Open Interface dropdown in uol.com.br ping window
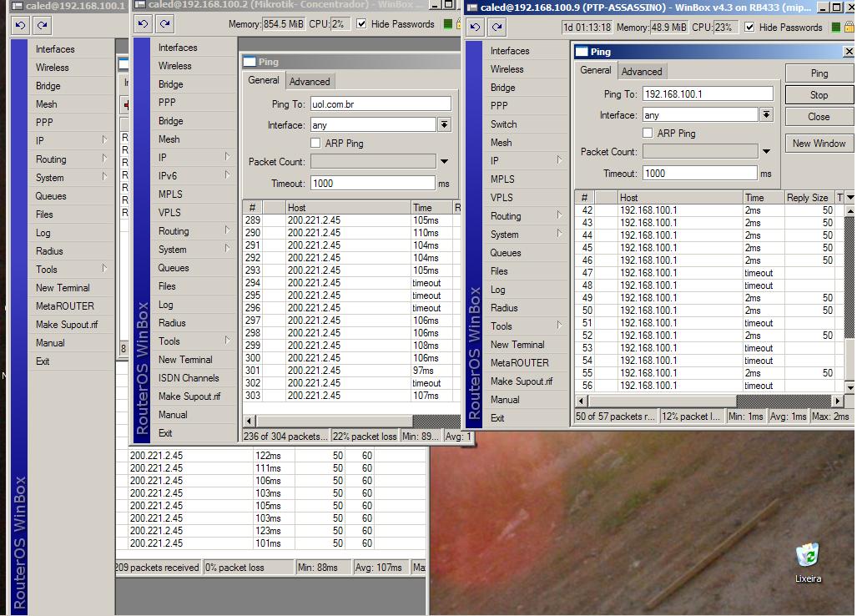The width and height of the screenshot is (857, 616). (x=444, y=124)
